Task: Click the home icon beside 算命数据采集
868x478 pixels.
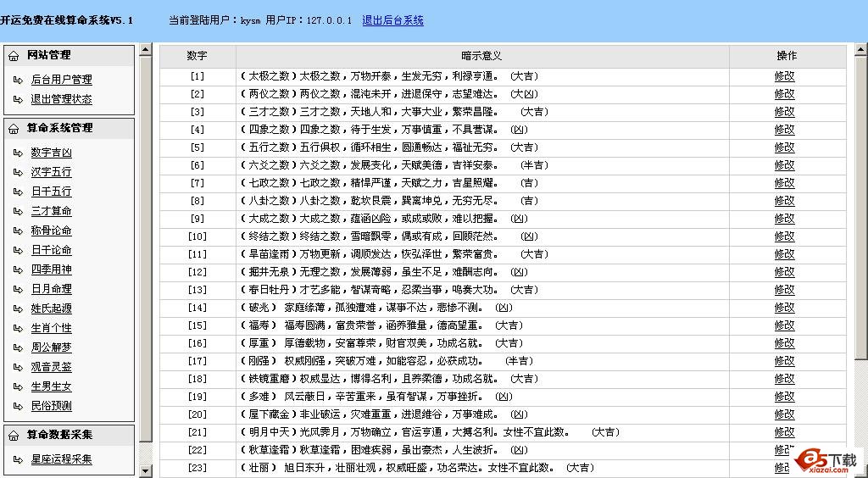Action: coord(14,436)
